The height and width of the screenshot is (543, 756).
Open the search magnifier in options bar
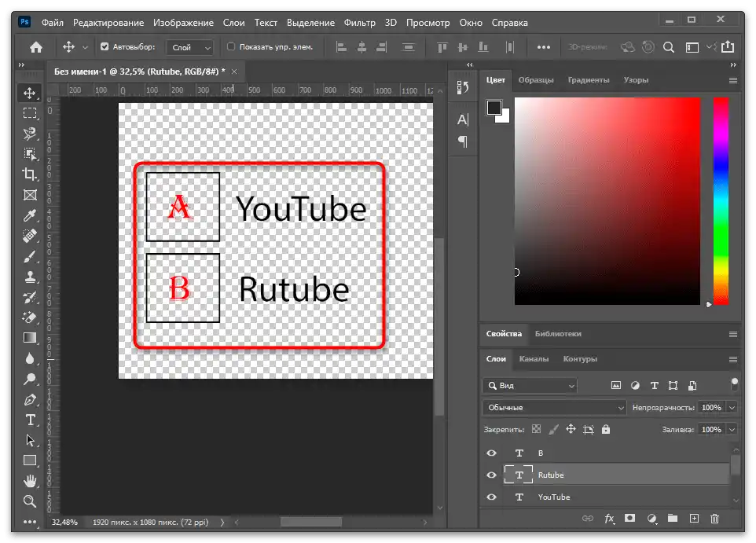pyautogui.click(x=669, y=47)
